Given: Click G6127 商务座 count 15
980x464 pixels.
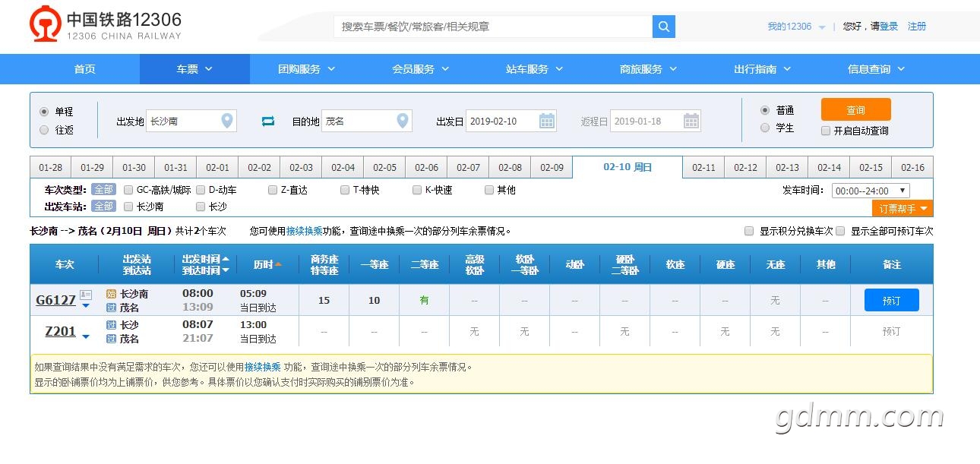Looking at the screenshot, I should [x=324, y=300].
